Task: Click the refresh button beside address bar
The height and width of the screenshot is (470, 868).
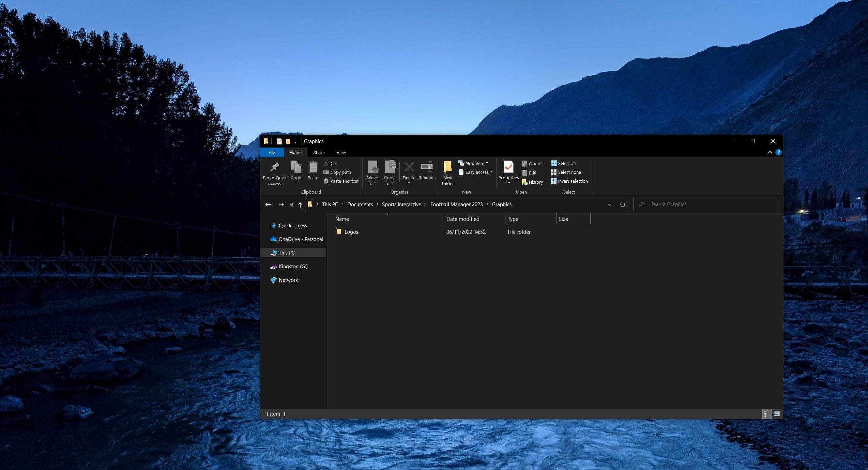Action: [622, 204]
